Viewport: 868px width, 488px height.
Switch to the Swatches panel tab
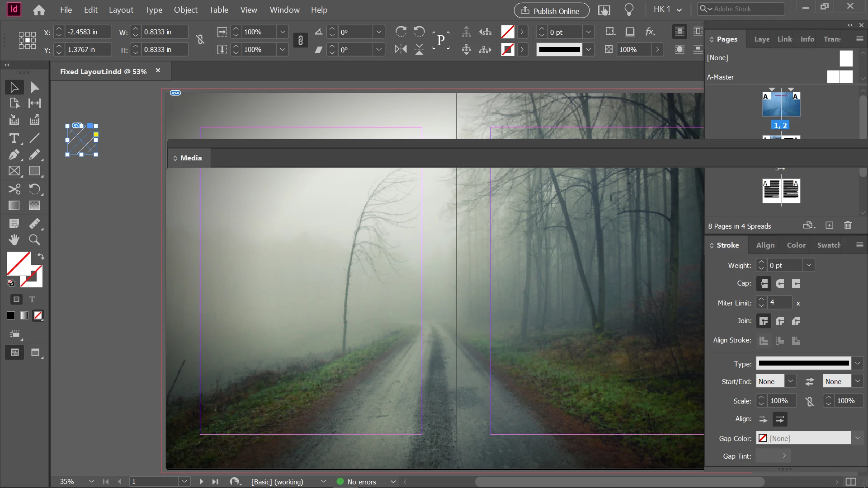click(x=828, y=245)
